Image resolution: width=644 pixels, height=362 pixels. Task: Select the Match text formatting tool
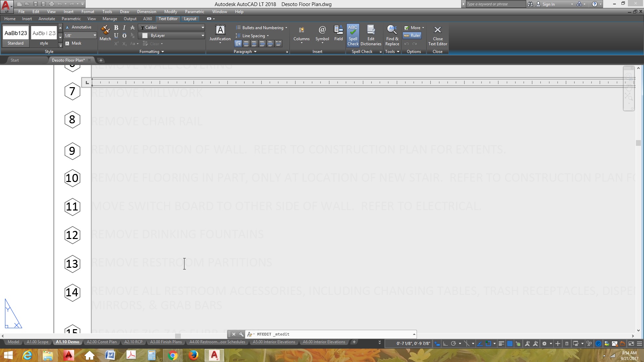(105, 34)
